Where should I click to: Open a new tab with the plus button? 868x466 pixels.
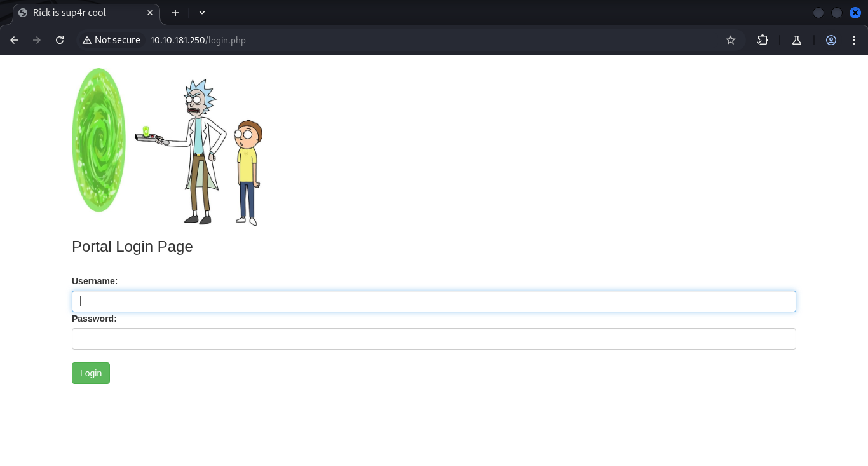coord(175,13)
